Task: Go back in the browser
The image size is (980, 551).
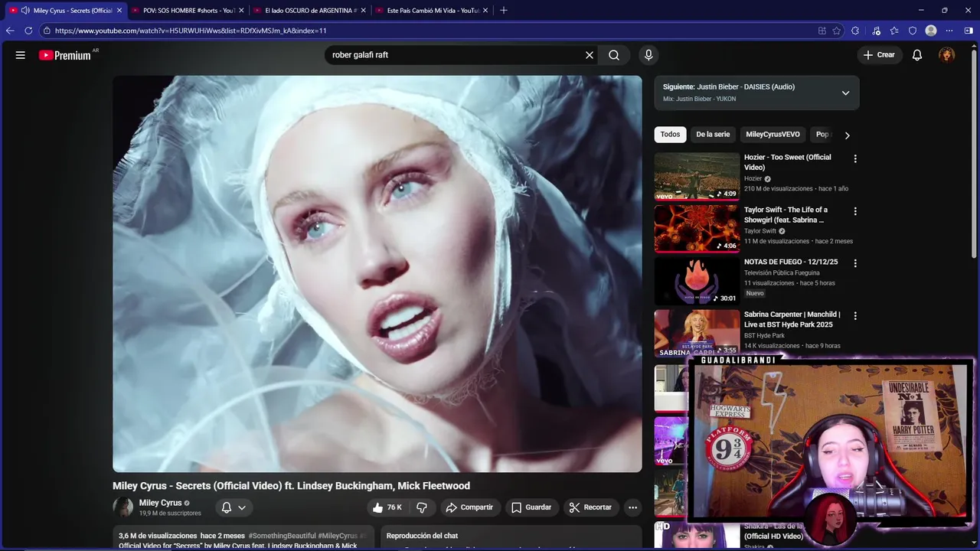Action: point(10,31)
